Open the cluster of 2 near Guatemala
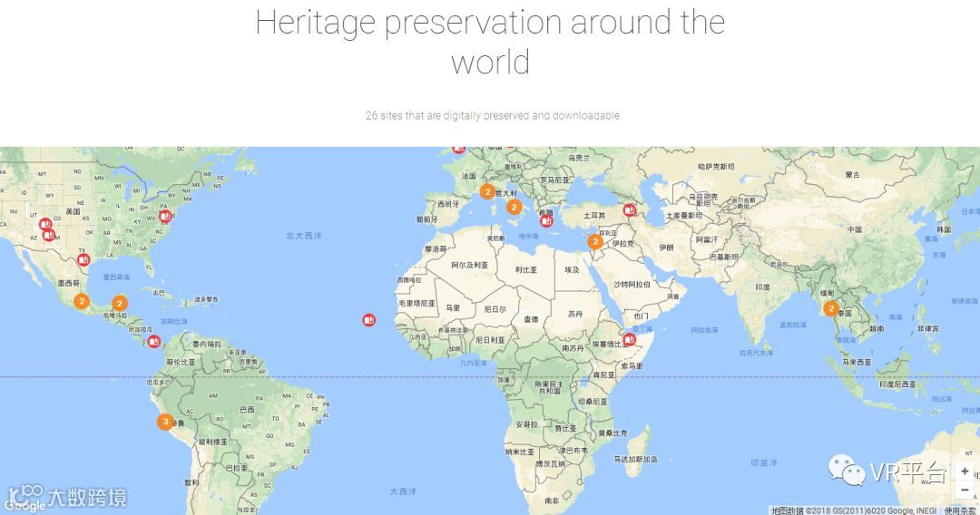Screen dimensions: 980x515 click(x=120, y=304)
